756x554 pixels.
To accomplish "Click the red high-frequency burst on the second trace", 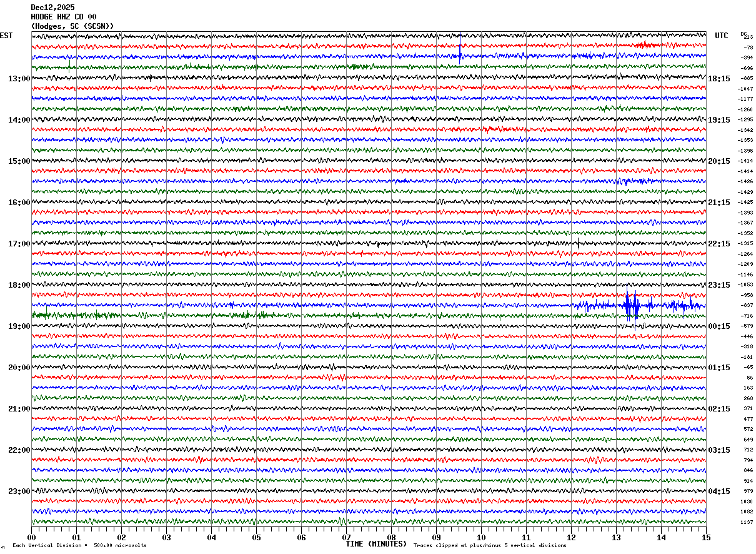I will [x=647, y=45].
